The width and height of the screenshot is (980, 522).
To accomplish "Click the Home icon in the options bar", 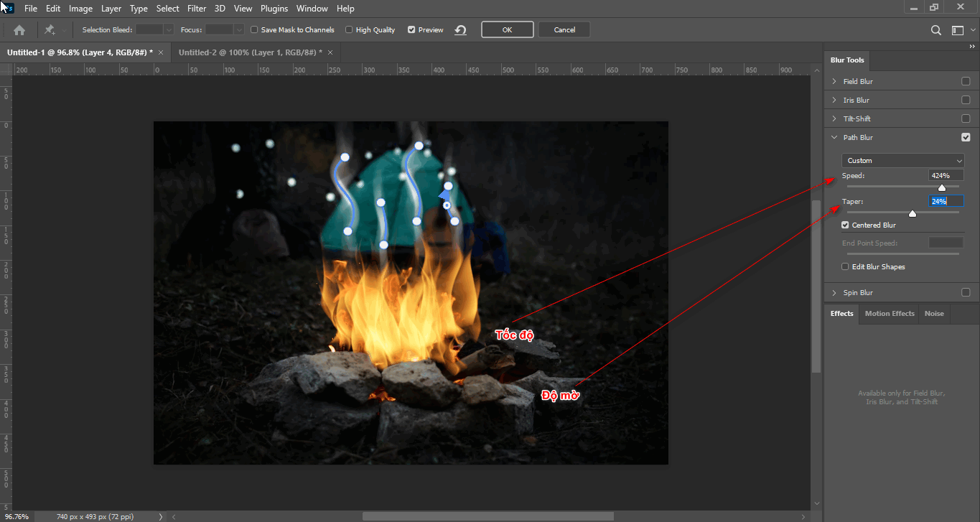I will [x=19, y=29].
